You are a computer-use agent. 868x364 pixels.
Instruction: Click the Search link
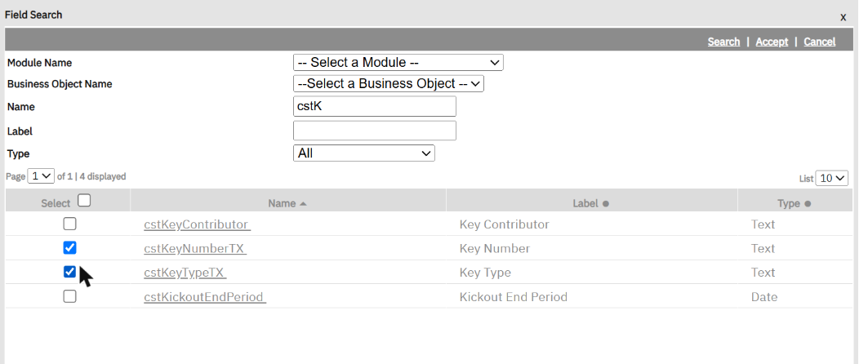pyautogui.click(x=723, y=42)
